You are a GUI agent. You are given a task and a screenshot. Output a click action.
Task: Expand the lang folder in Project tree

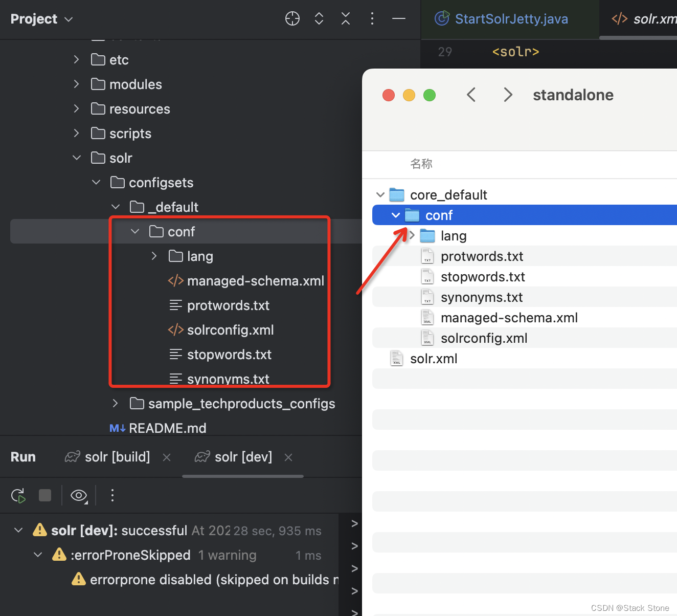(154, 256)
